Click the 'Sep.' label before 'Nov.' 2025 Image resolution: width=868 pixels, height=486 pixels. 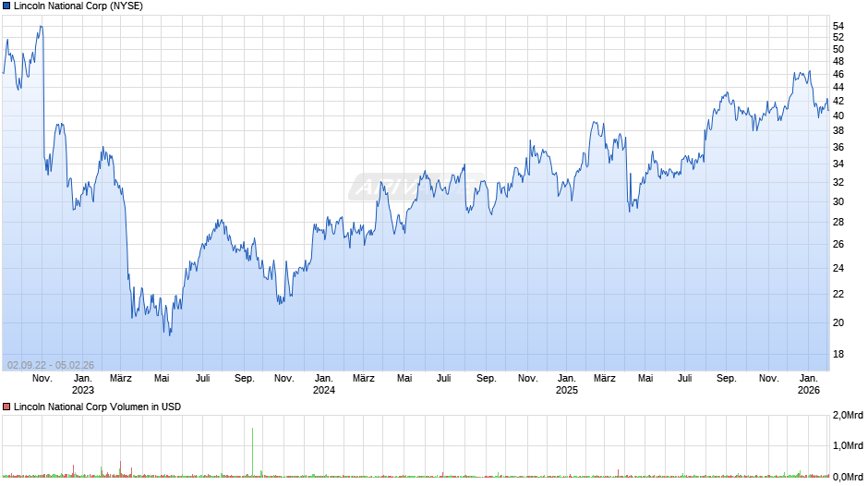point(727,379)
